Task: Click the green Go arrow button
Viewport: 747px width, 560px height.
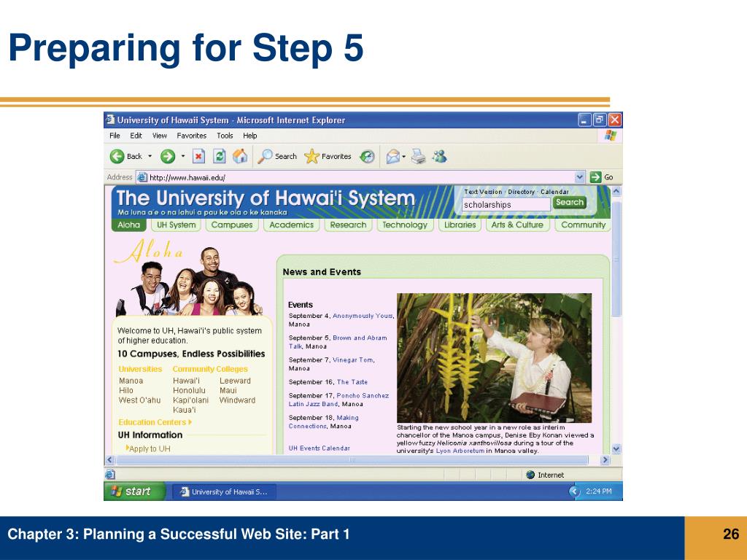Action: point(595,177)
